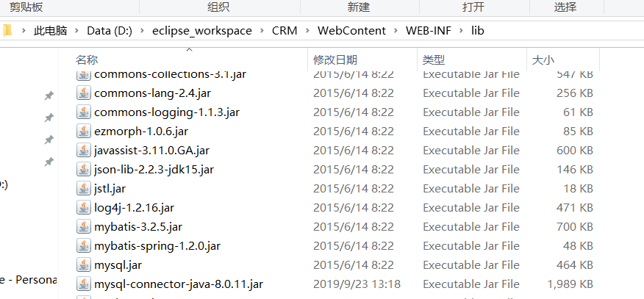Sort files by the 修改日期 column header
The width and height of the screenshot is (644, 299).
tap(335, 60)
